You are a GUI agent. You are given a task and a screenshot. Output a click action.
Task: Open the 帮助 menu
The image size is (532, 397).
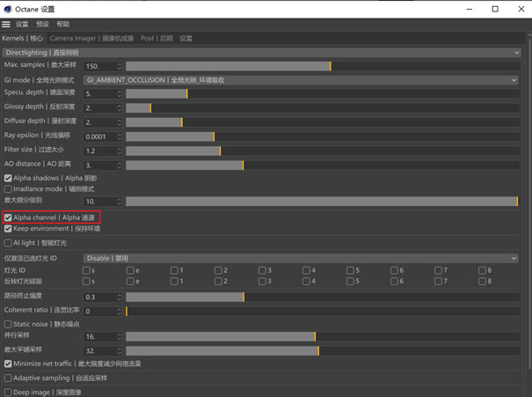click(63, 24)
